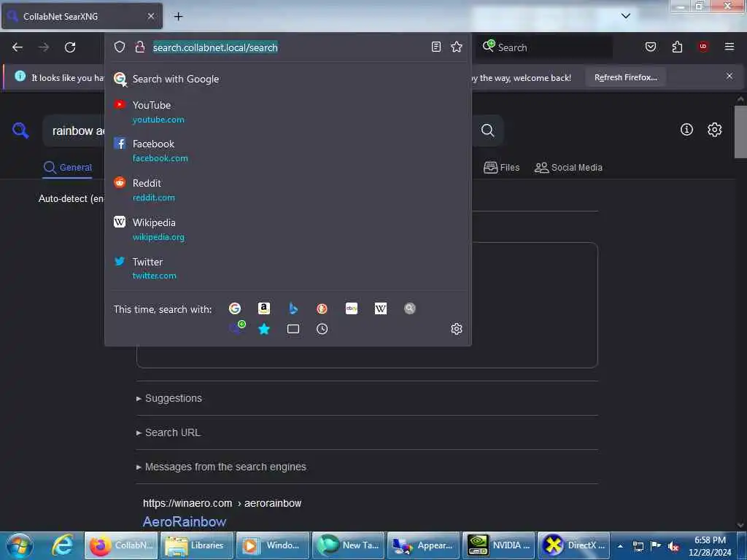Open tracking protection shield icon
The image size is (747, 560).
pyautogui.click(x=120, y=47)
